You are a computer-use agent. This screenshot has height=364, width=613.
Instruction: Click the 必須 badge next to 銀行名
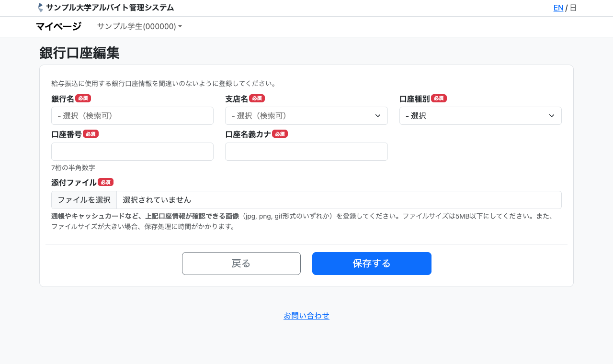pos(83,98)
